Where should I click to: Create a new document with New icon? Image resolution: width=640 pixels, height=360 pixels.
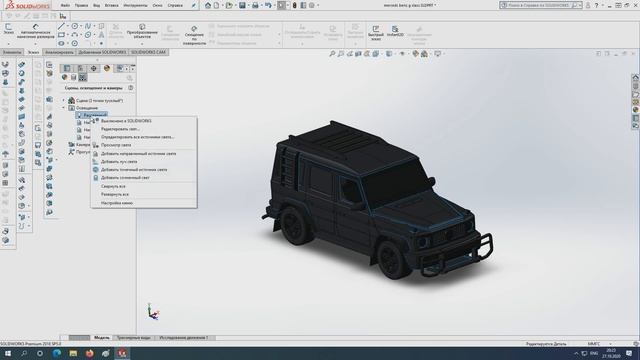click(x=216, y=5)
